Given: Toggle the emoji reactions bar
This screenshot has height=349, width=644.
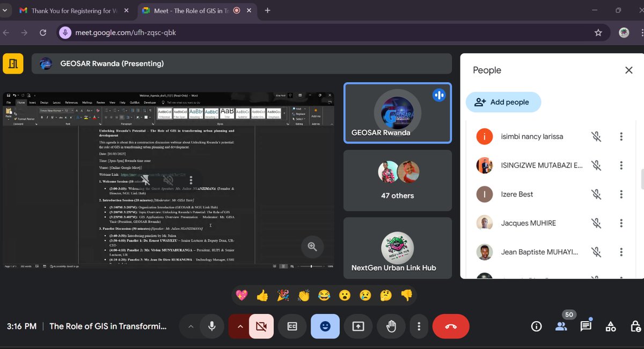Looking at the screenshot, I should coord(325,326).
